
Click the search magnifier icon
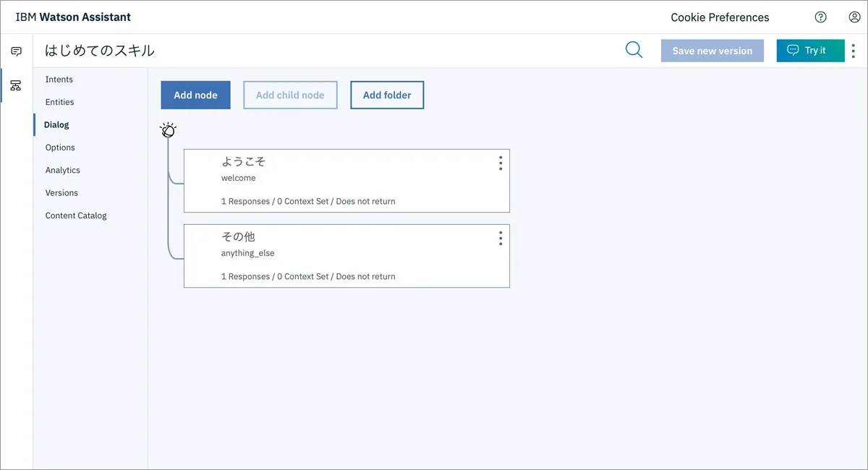634,50
